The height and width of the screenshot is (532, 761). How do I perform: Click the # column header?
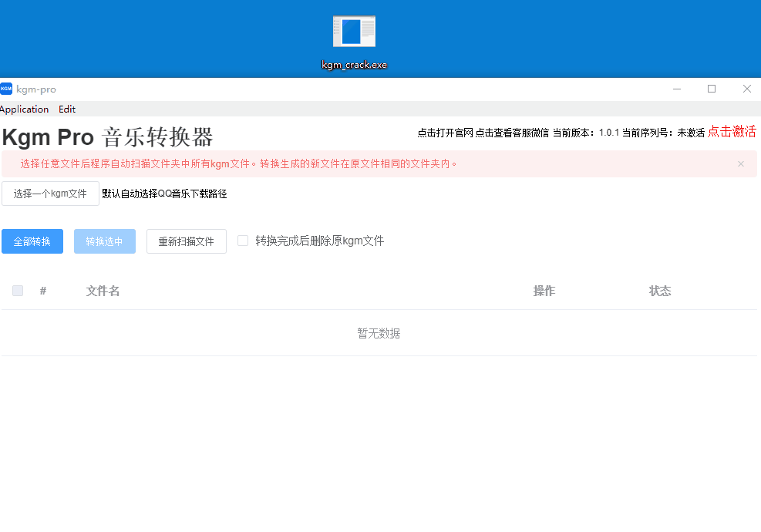point(42,291)
